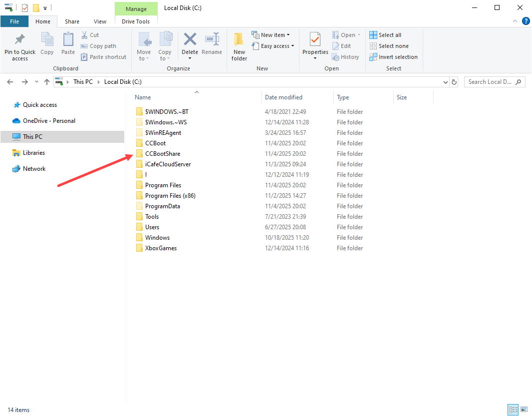This screenshot has width=532, height=416.
Task: Click the Delete icon in ribbon
Action: point(190,40)
